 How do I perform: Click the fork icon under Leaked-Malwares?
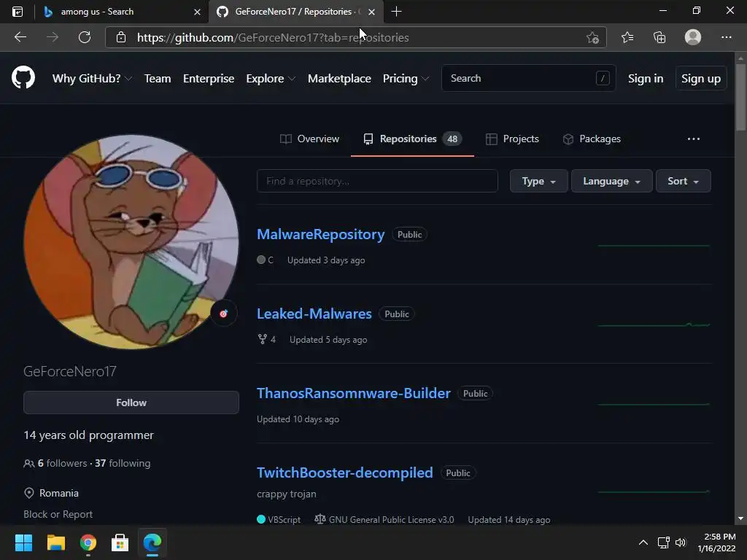click(x=262, y=339)
